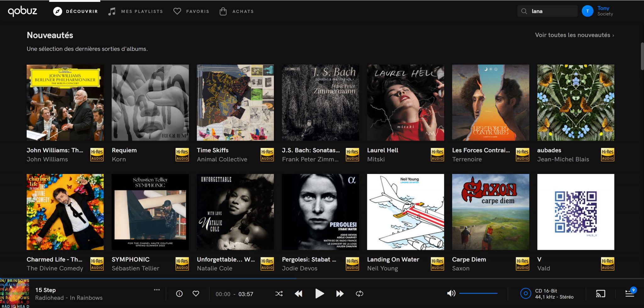644x308 pixels.
Task: Open artist link Terrenoire
Action: [x=467, y=159]
